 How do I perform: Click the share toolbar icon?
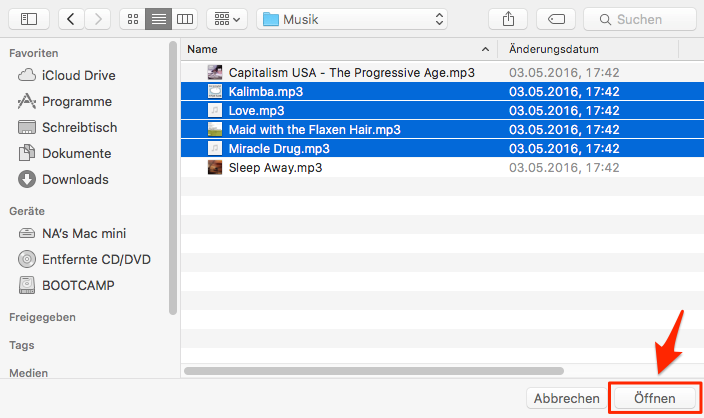508,19
